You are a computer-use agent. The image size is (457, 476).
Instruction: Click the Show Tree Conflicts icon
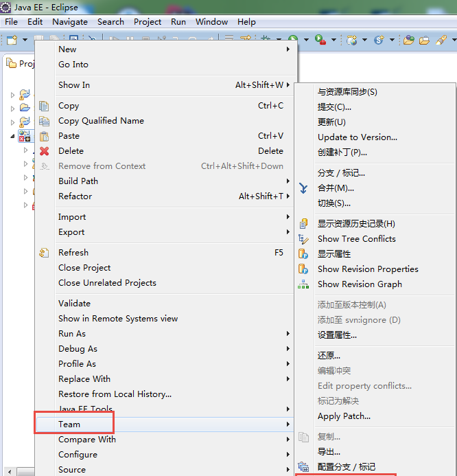[x=303, y=239]
